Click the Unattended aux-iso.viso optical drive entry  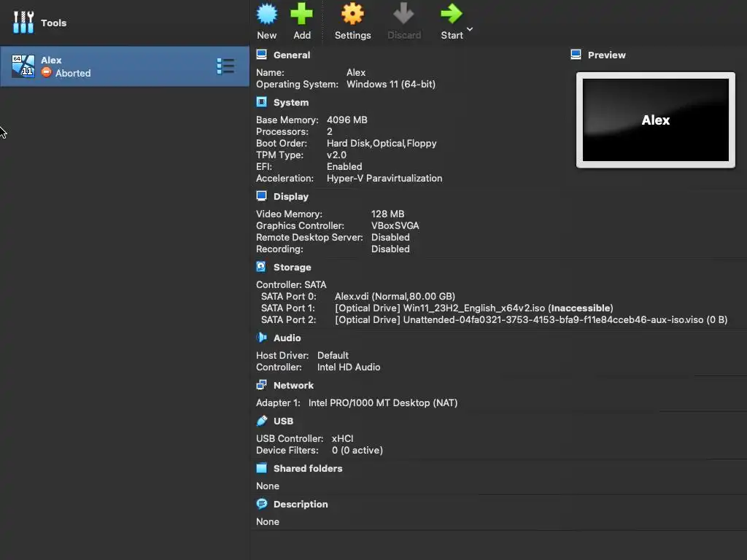click(531, 319)
